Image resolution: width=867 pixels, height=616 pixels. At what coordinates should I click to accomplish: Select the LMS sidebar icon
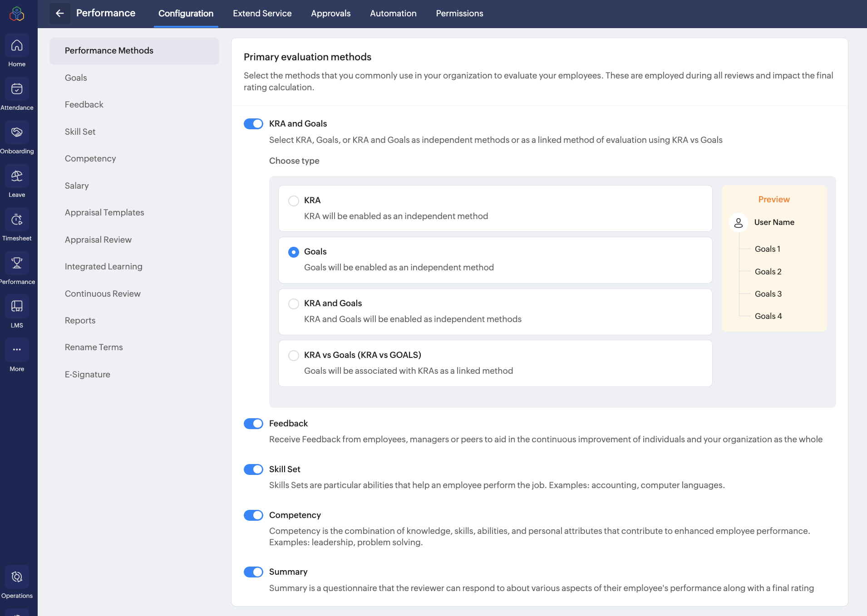(x=17, y=307)
